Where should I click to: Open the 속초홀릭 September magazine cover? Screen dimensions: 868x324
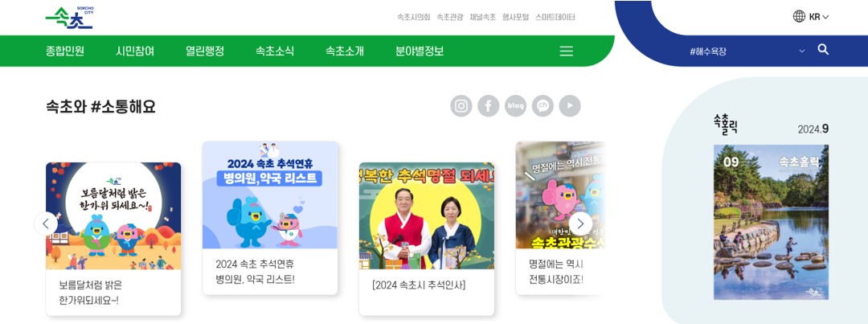coord(771,222)
